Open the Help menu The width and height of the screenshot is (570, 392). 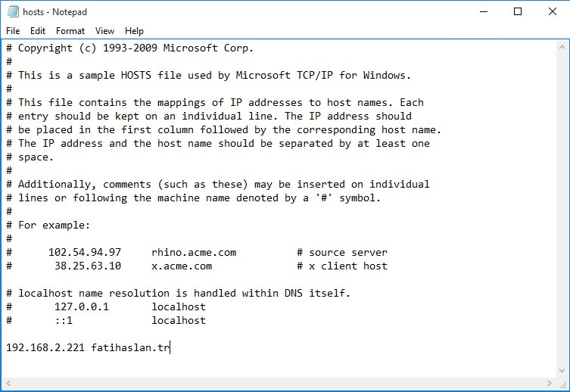(134, 31)
